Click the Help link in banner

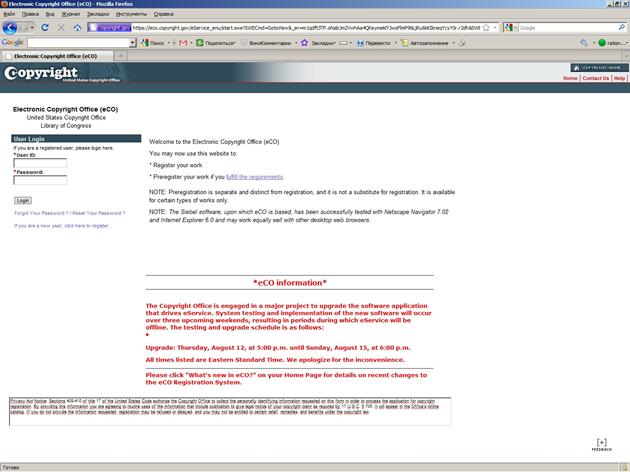pyautogui.click(x=619, y=78)
